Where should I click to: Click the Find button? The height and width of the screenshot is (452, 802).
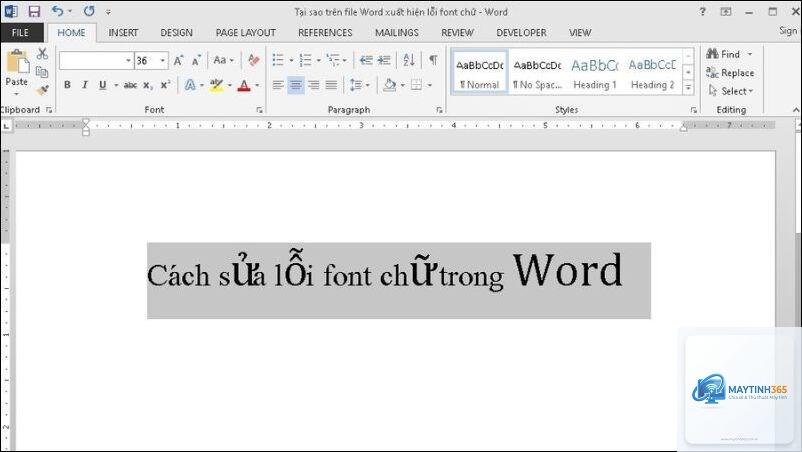[723, 54]
